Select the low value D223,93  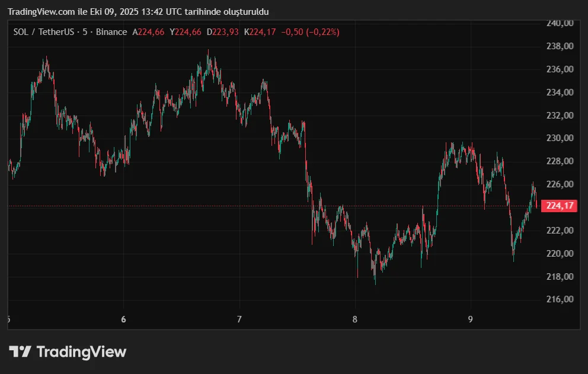tap(222, 32)
